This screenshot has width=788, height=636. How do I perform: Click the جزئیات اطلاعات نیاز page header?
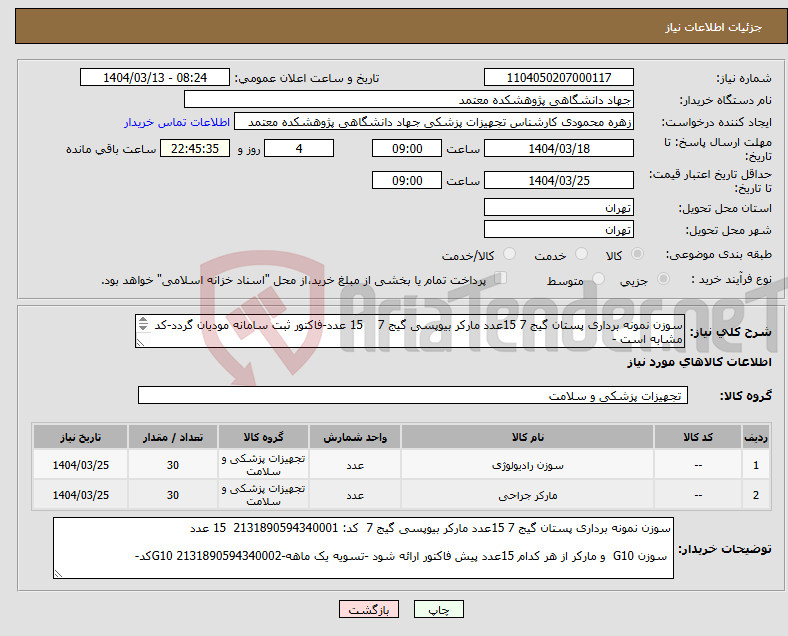tap(714, 27)
